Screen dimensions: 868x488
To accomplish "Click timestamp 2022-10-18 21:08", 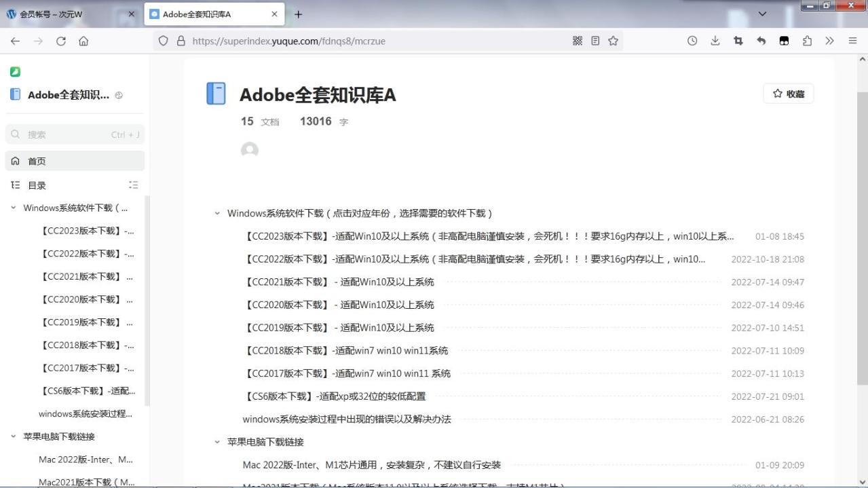I will pyautogui.click(x=768, y=259).
